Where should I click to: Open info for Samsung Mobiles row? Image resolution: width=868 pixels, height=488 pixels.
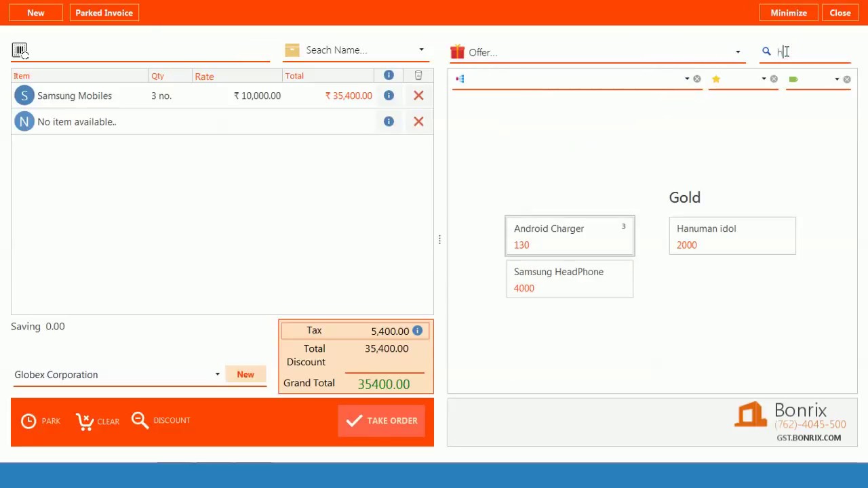click(389, 96)
